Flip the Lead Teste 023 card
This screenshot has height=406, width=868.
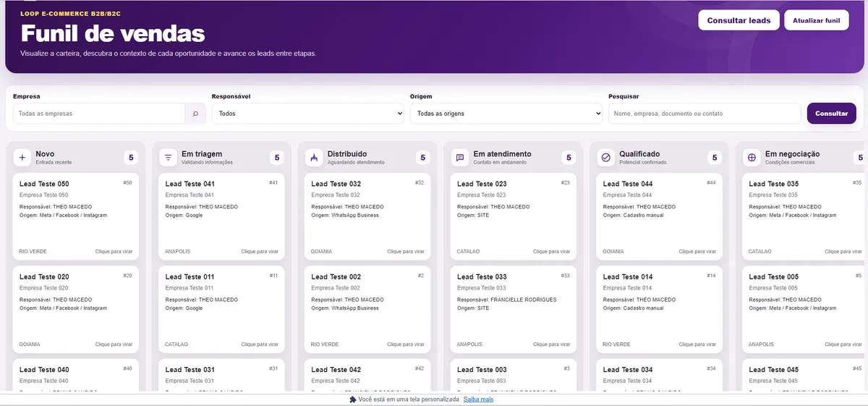tap(514, 216)
